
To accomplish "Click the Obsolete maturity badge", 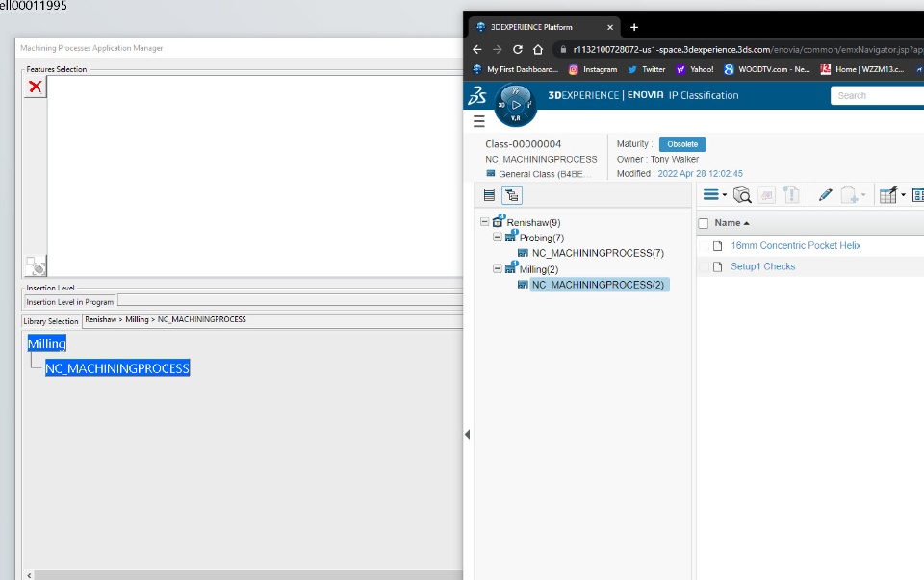I will tap(682, 144).
